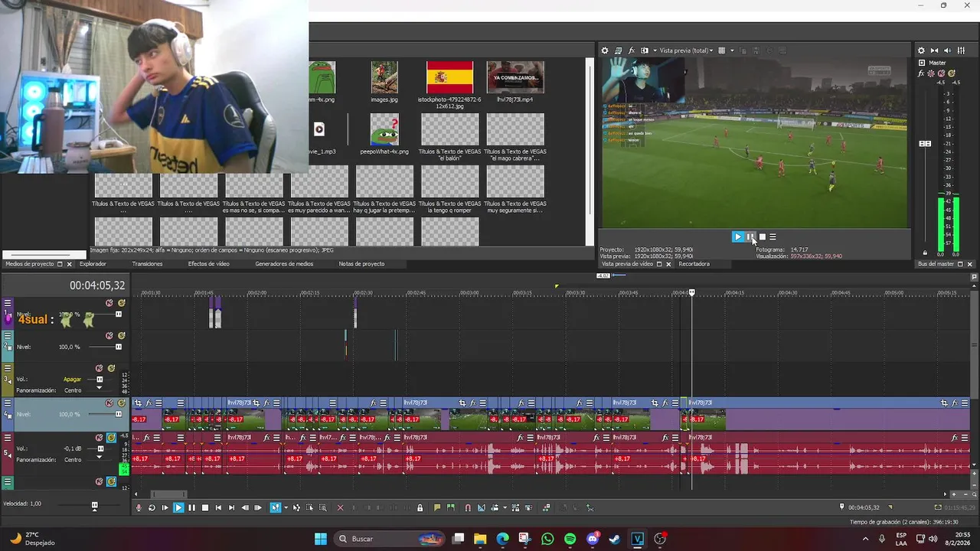Toggle event lock padlock

point(420,507)
